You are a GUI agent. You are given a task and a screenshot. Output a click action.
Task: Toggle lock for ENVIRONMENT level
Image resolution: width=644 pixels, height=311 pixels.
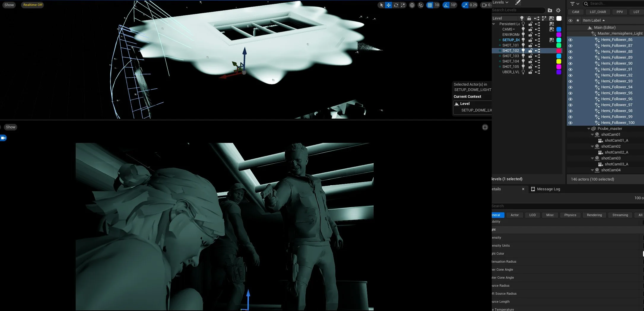click(x=530, y=35)
